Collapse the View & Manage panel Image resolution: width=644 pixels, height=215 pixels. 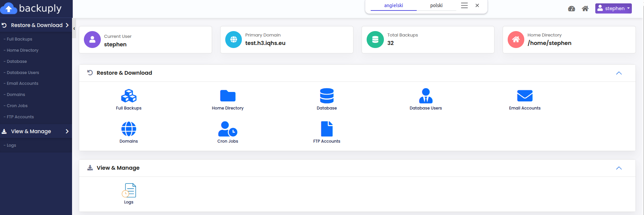pyautogui.click(x=619, y=168)
